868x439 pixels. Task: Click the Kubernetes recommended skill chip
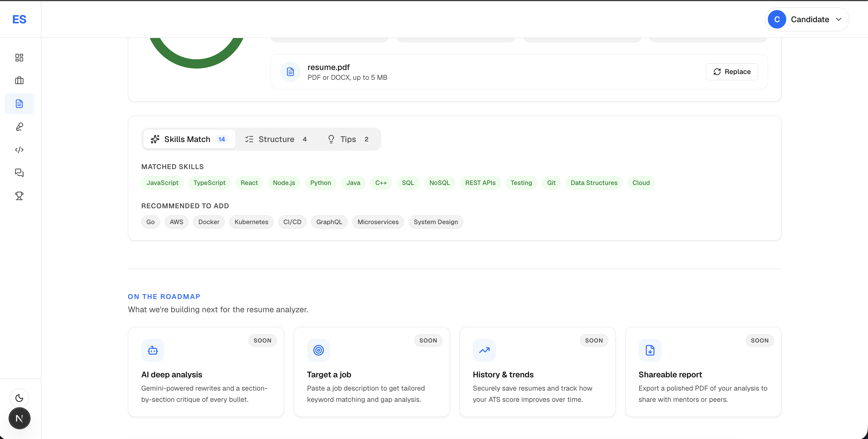point(251,222)
